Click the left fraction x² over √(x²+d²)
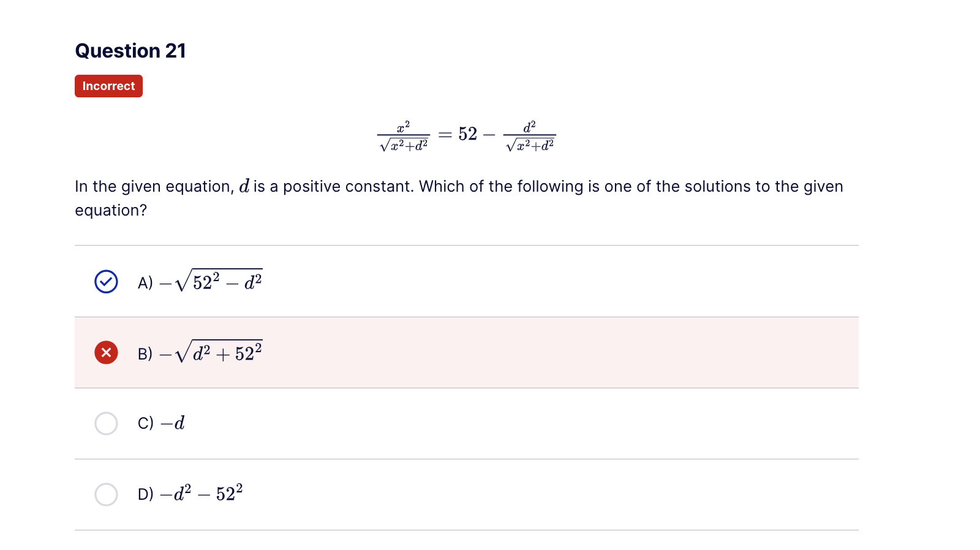This screenshot has height=550, width=980. point(404,136)
